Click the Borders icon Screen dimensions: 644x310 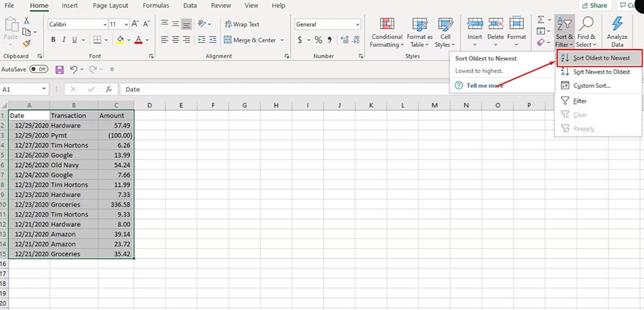click(x=97, y=40)
